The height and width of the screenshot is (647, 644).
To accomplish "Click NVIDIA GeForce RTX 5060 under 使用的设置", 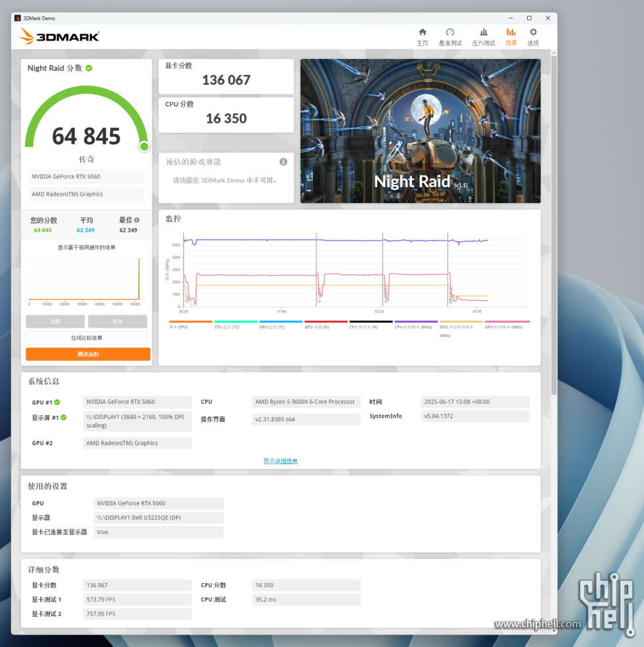I will point(159,503).
